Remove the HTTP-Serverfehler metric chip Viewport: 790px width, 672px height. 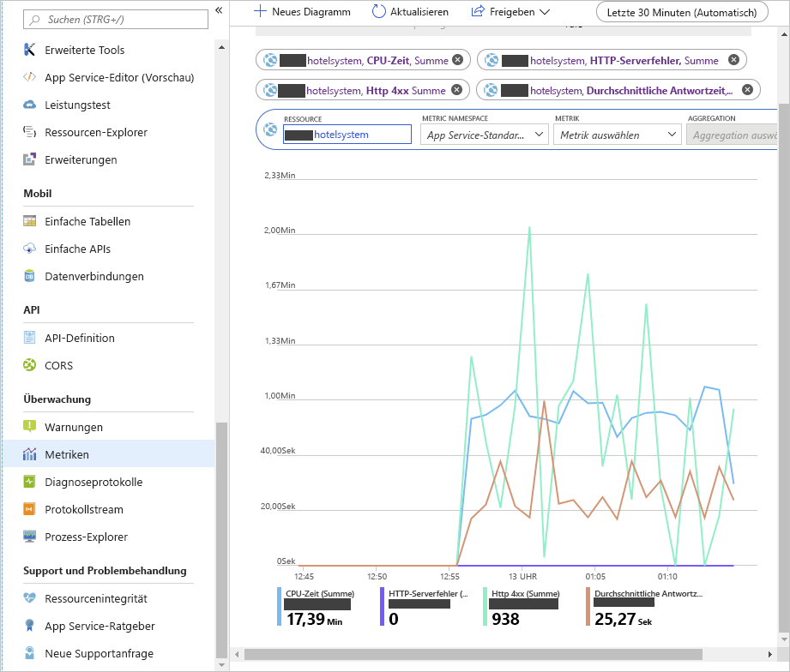(x=733, y=60)
